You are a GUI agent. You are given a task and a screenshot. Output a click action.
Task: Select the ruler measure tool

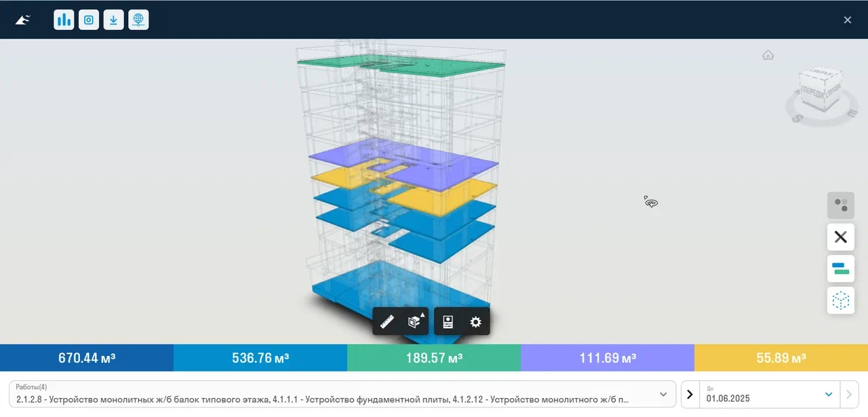tap(387, 322)
